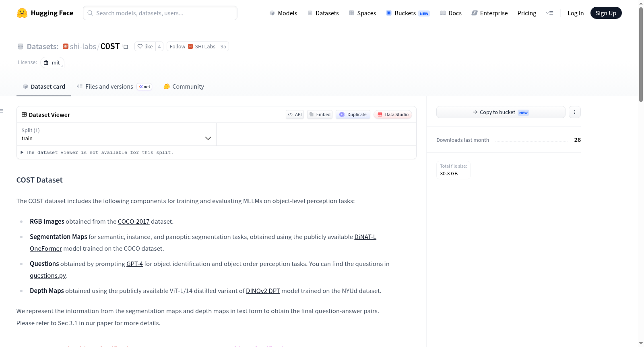Click the Dataset Viewer table icon
644x347 pixels.
(24, 114)
